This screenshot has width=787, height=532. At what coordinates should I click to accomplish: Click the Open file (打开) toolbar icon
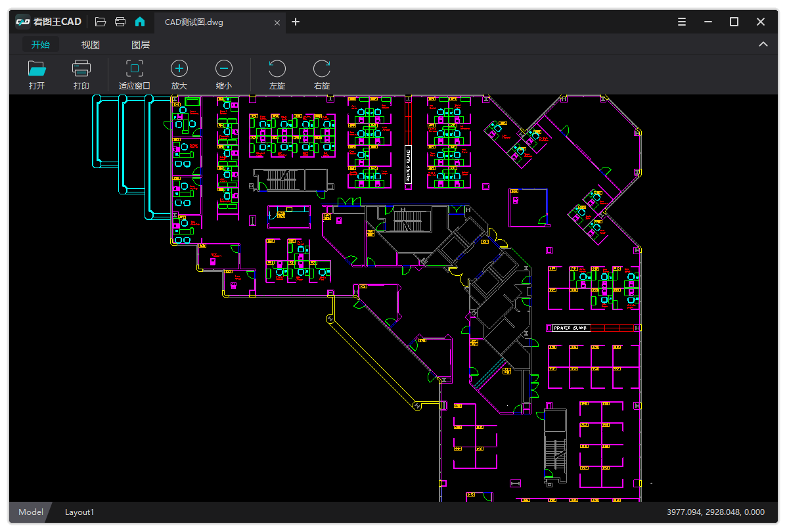coord(37,68)
